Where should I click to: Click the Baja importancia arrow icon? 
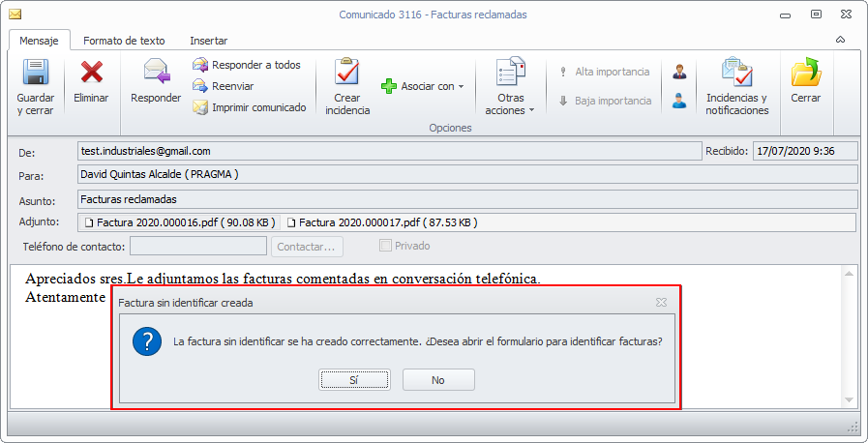point(563,101)
